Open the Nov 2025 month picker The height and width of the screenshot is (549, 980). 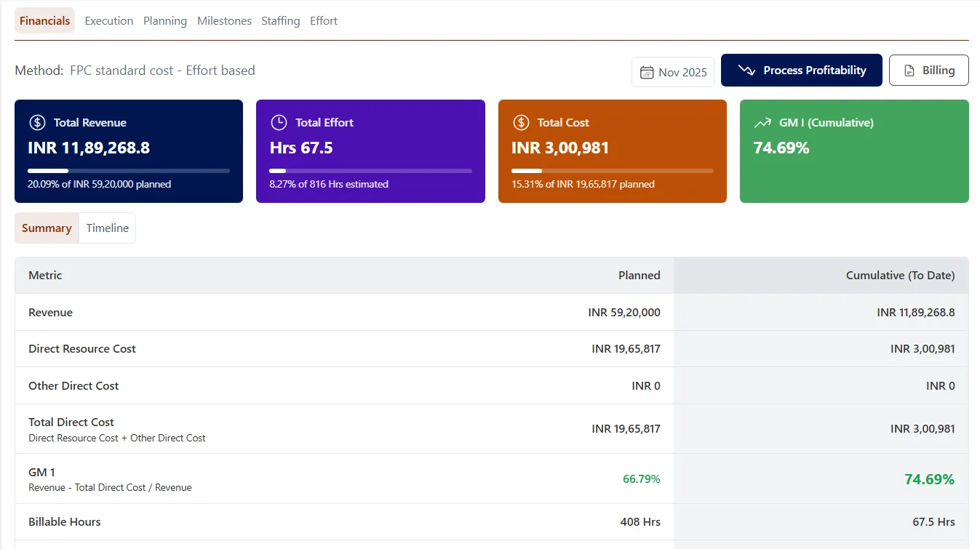pyautogui.click(x=673, y=72)
